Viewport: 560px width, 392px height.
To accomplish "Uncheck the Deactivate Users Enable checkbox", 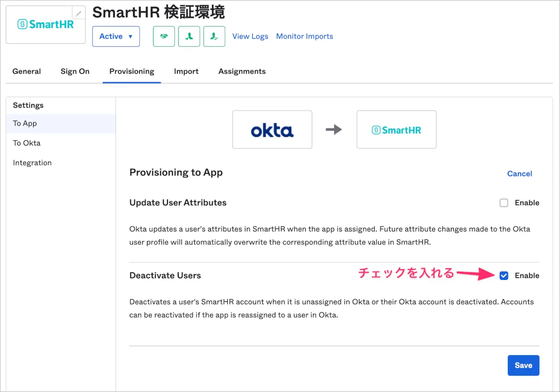I will coord(504,276).
